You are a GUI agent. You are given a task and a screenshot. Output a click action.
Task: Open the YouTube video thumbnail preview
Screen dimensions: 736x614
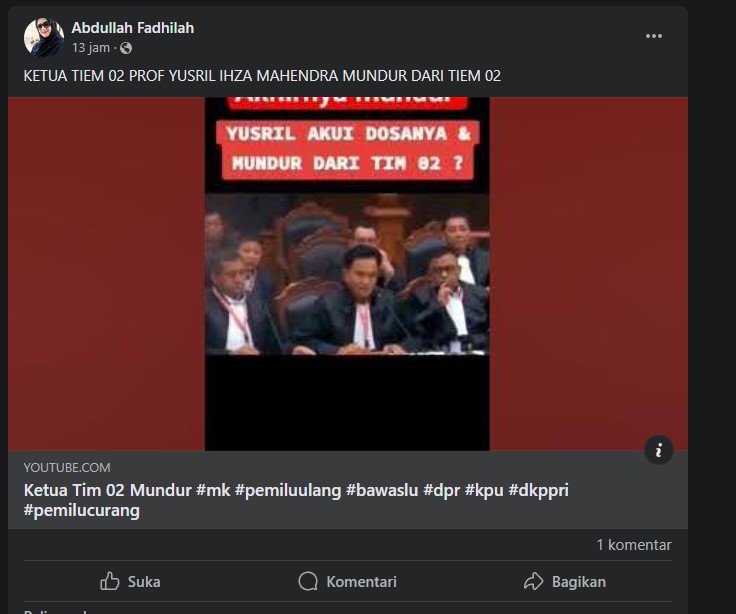pos(347,274)
